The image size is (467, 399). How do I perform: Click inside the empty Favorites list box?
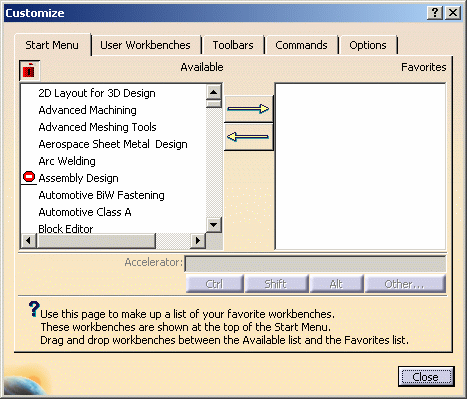pyautogui.click(x=360, y=166)
